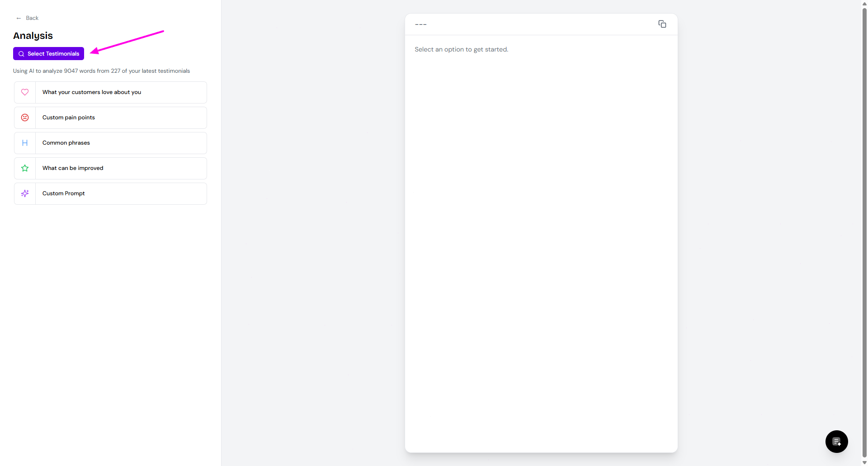Click the purple sparkle Custom Prompt icon

pyautogui.click(x=25, y=193)
